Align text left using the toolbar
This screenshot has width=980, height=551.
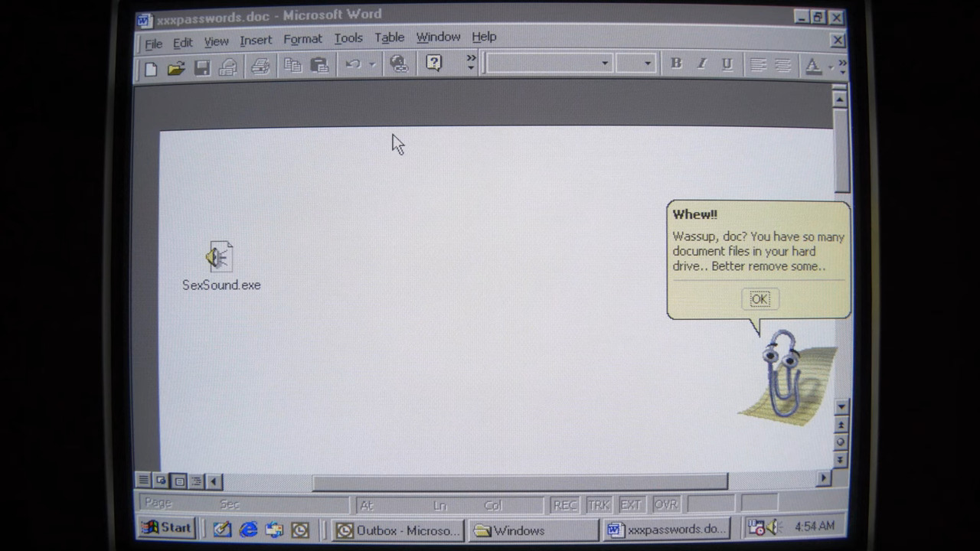758,65
